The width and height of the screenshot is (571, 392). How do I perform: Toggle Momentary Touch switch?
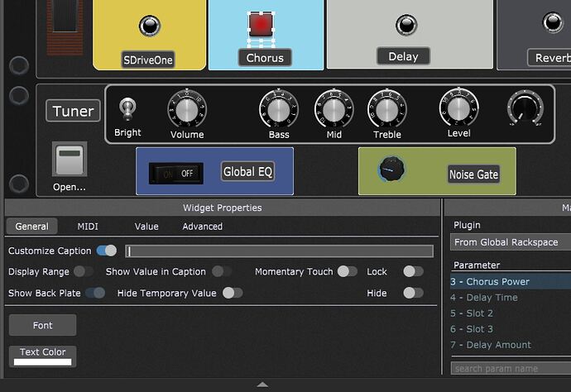(x=348, y=271)
